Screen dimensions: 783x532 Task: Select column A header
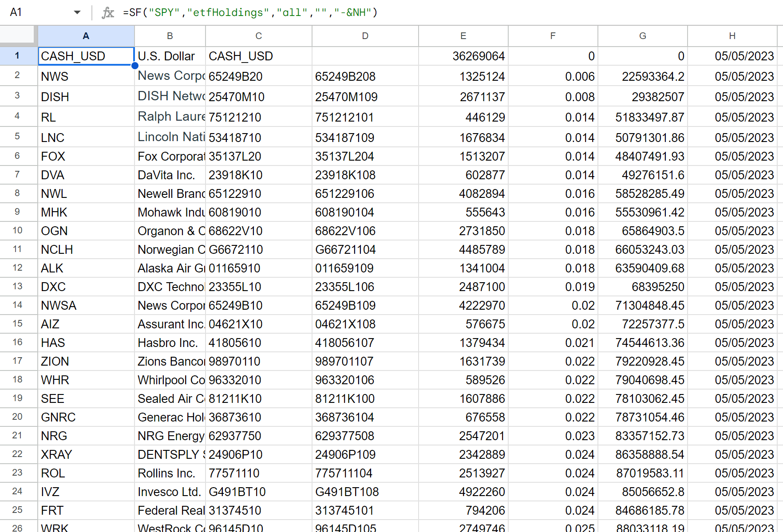point(86,36)
